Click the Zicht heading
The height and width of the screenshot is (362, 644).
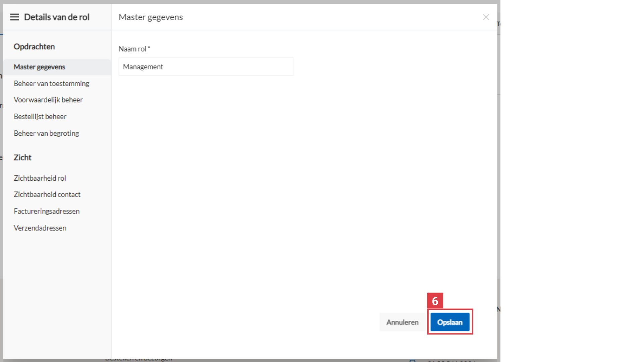point(22,158)
